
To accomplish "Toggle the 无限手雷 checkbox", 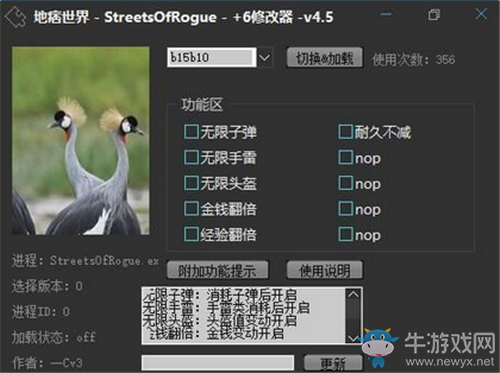I will point(191,157).
